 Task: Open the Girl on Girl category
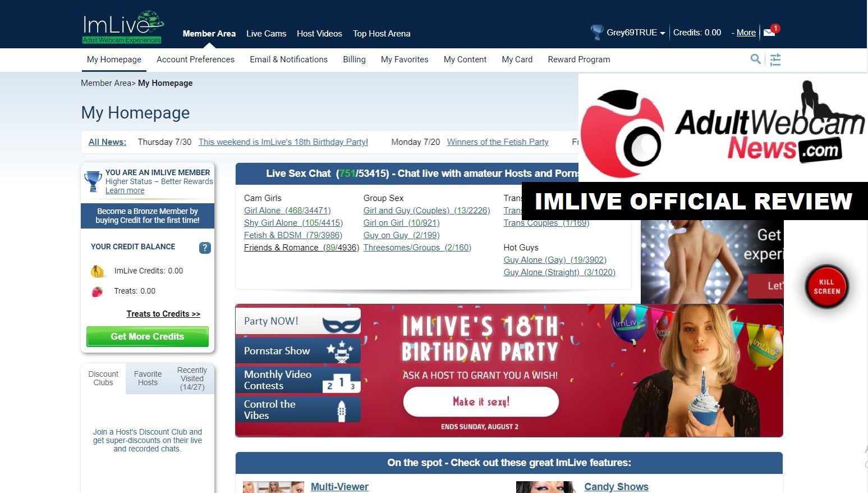401,223
